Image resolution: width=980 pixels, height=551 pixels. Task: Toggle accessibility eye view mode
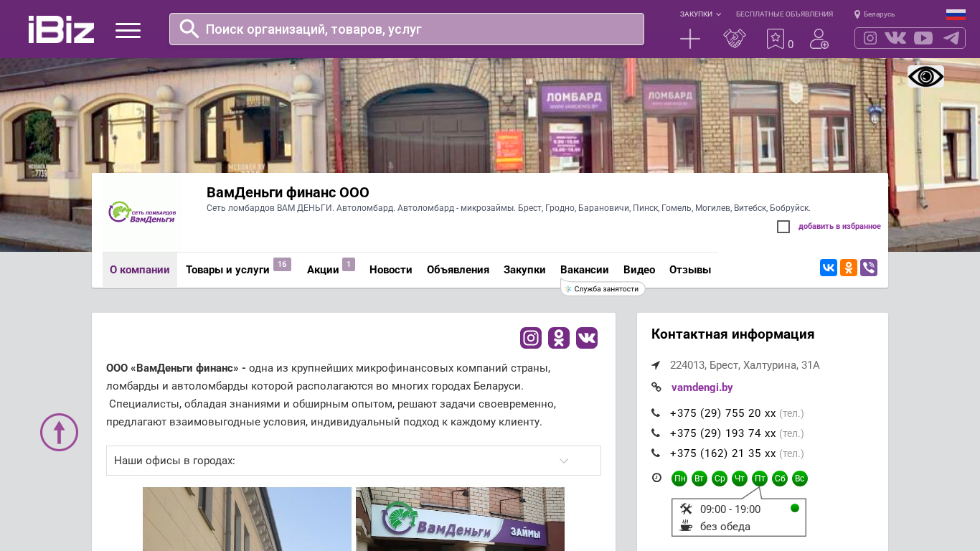pos(925,76)
